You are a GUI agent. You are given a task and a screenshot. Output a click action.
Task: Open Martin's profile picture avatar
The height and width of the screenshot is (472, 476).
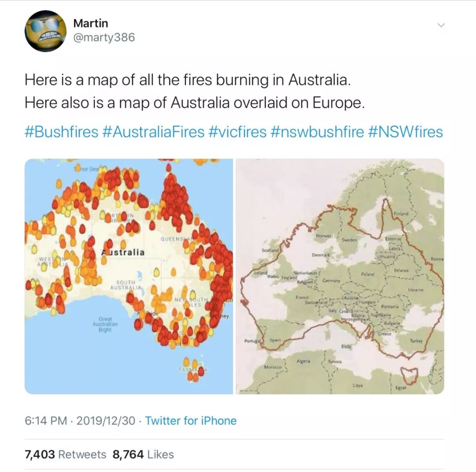45,31
